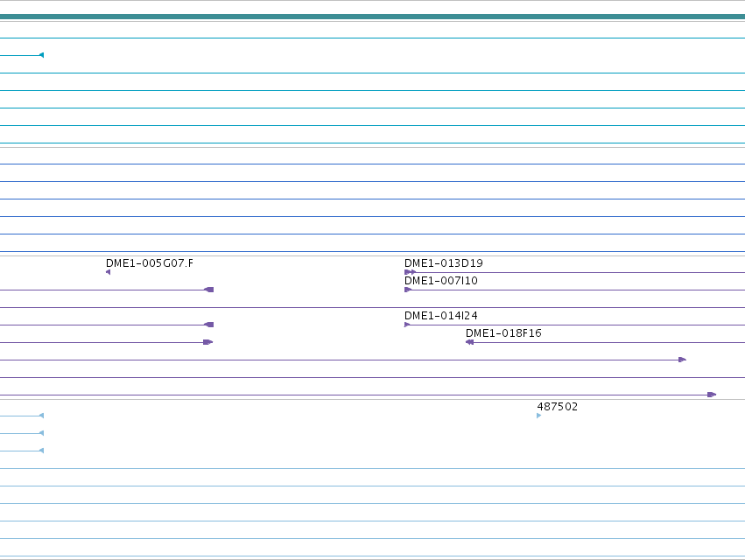This screenshot has width=745, height=560.
Task: Click the DME1-014I24 clone label
Action: [x=441, y=316]
